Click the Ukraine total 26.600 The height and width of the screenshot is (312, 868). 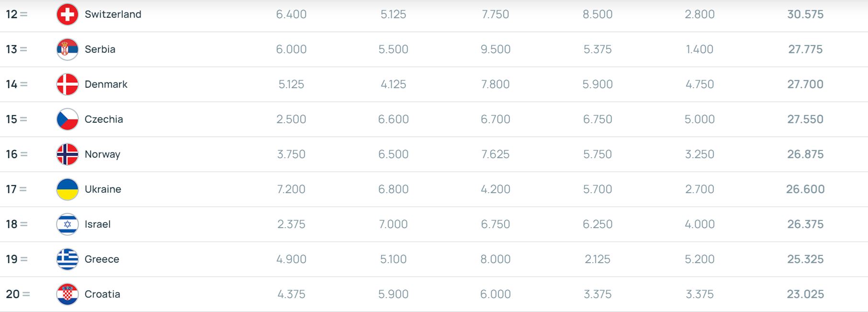[805, 189]
